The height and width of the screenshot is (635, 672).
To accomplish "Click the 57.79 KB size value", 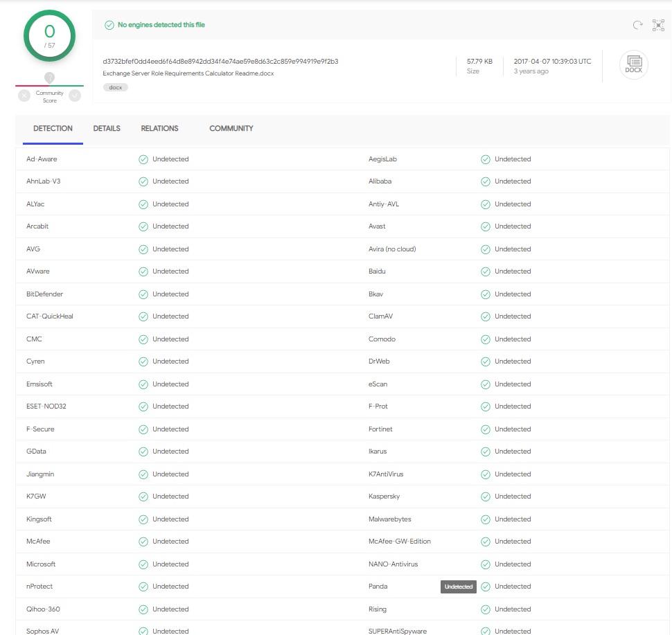I will point(479,61).
